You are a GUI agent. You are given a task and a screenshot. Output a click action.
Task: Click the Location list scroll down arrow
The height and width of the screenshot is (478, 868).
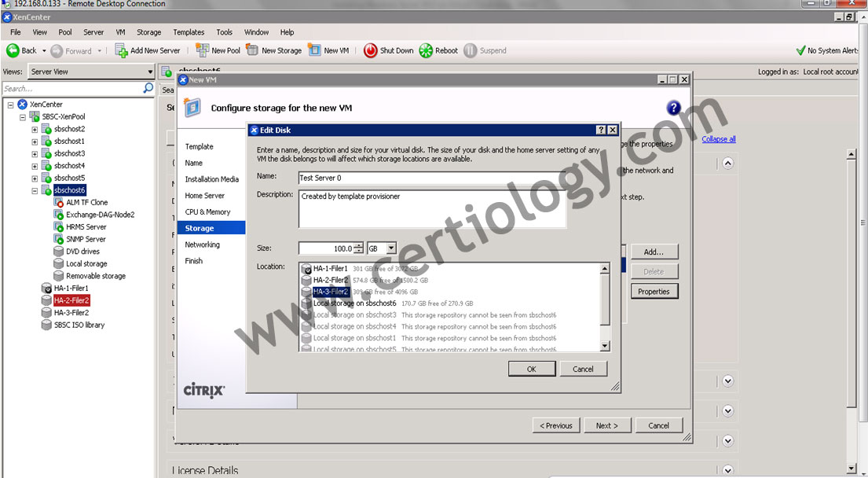click(x=605, y=346)
